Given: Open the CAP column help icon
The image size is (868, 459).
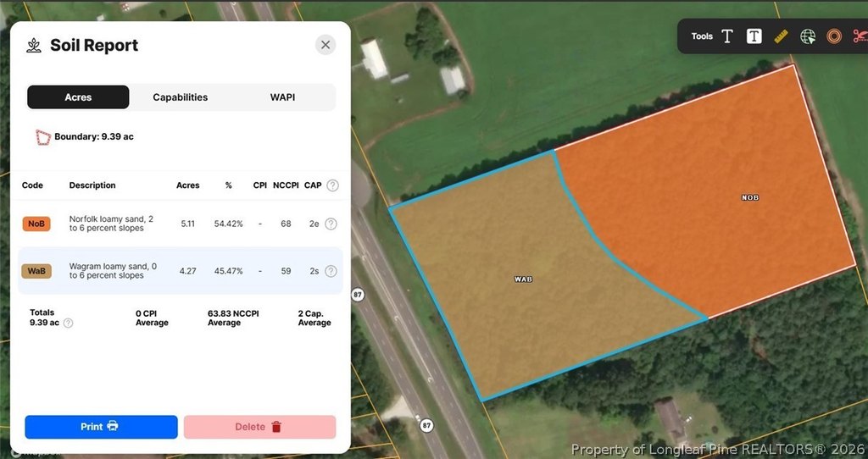Looking at the screenshot, I should coord(332,185).
